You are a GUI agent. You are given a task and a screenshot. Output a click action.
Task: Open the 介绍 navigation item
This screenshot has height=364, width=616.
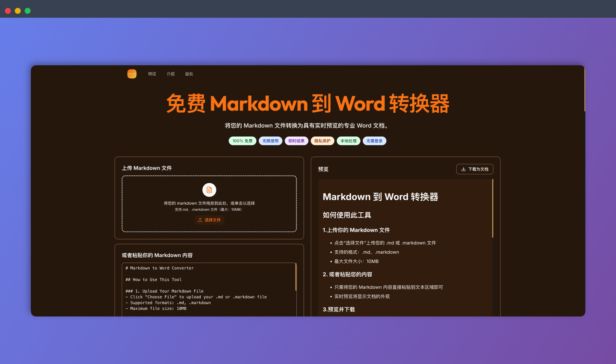[x=170, y=73]
